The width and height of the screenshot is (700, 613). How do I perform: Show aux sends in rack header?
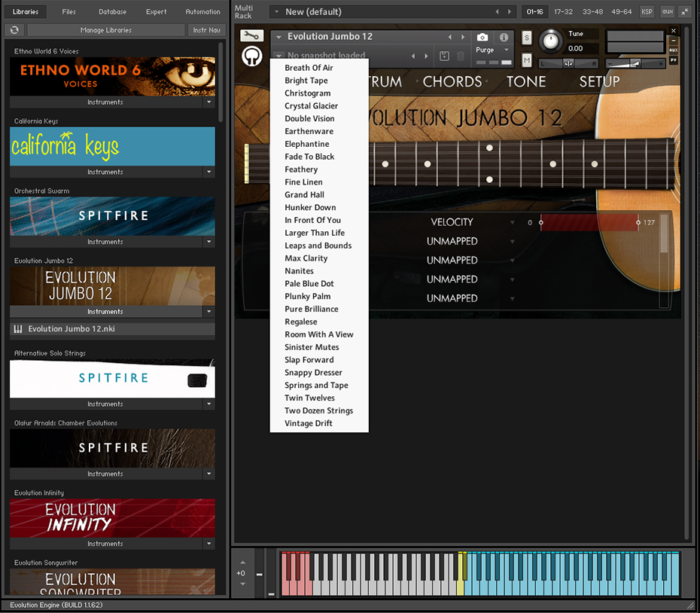click(x=668, y=11)
